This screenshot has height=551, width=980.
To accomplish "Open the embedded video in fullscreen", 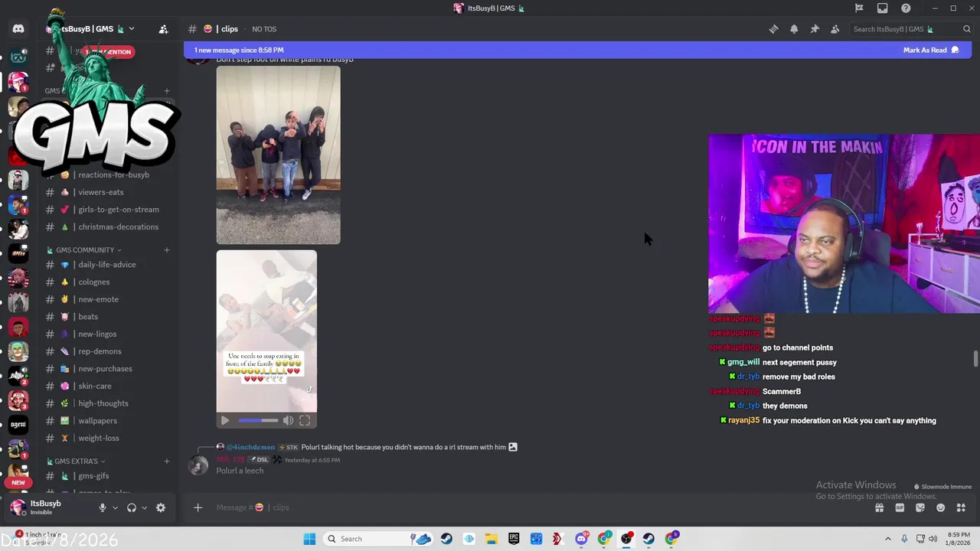I will (x=305, y=420).
